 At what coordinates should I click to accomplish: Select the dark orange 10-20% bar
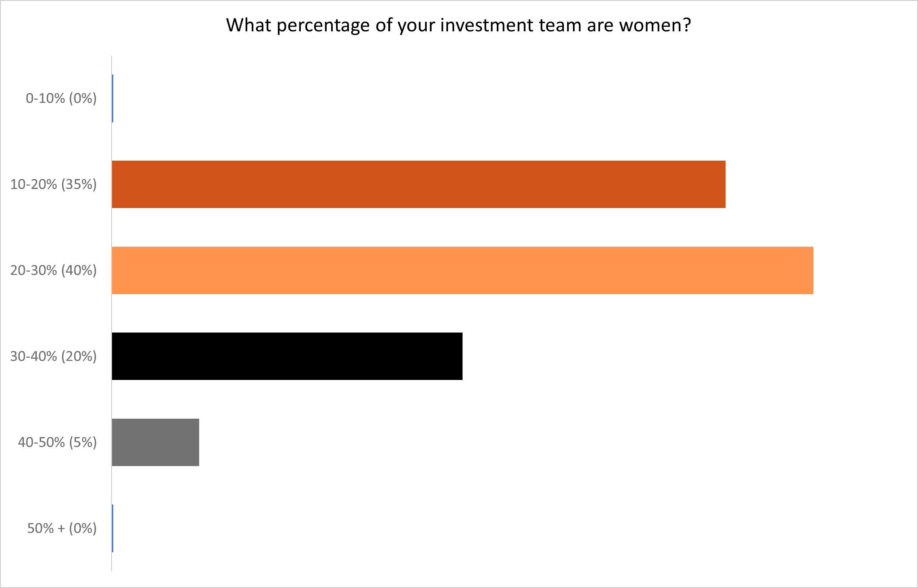(x=418, y=184)
